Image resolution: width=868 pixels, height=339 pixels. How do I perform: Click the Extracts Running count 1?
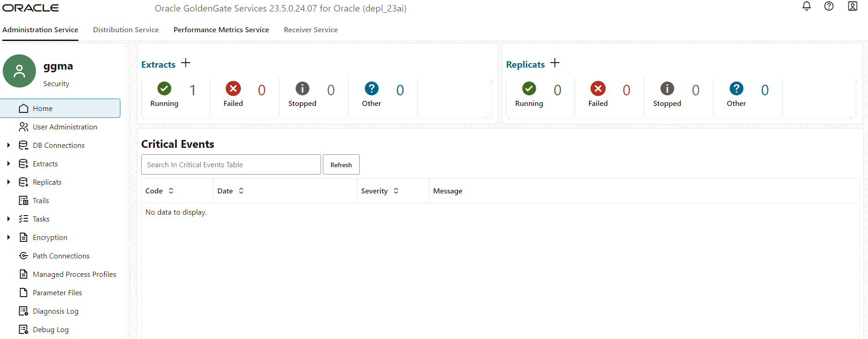coord(193,90)
